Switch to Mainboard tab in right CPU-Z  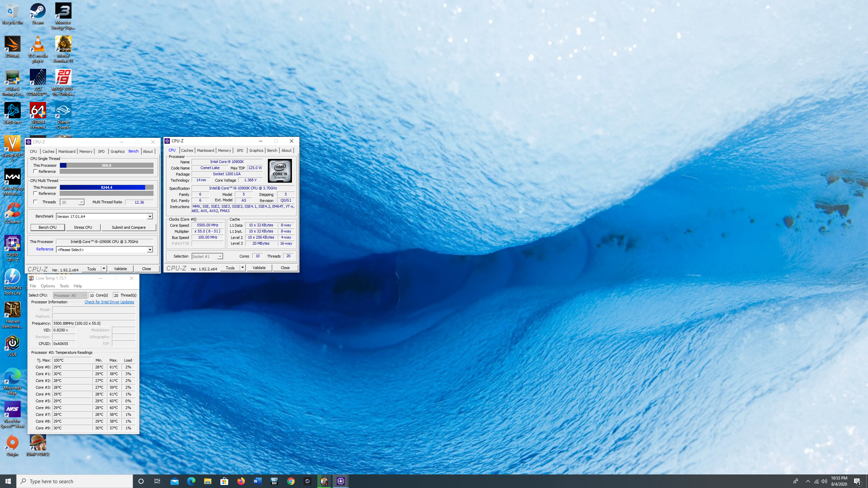205,150
